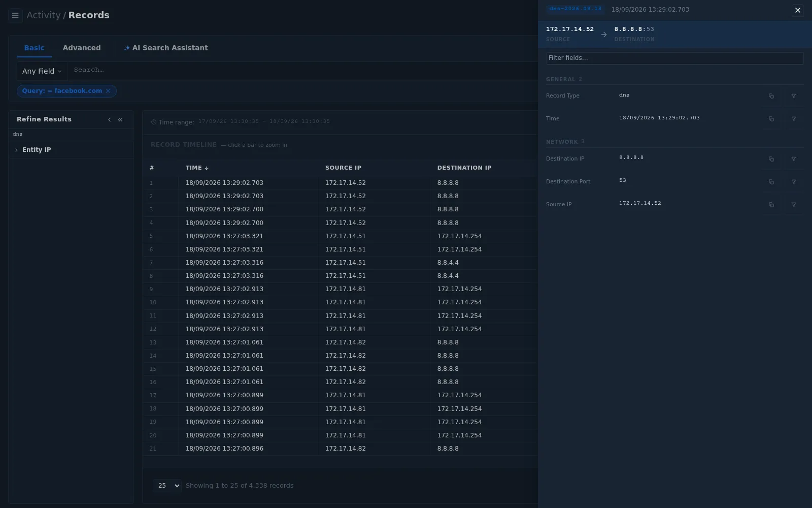The width and height of the screenshot is (812, 508).
Task: Switch to the Advanced search tab
Action: click(x=82, y=48)
